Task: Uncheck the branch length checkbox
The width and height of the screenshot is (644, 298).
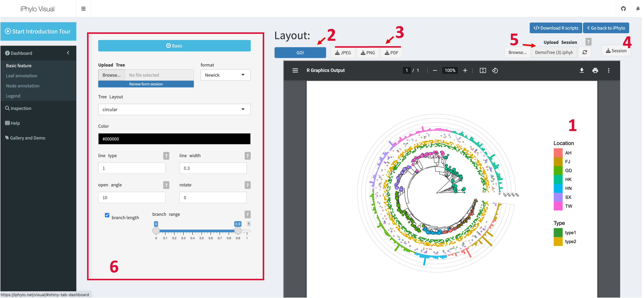Action: [x=107, y=215]
